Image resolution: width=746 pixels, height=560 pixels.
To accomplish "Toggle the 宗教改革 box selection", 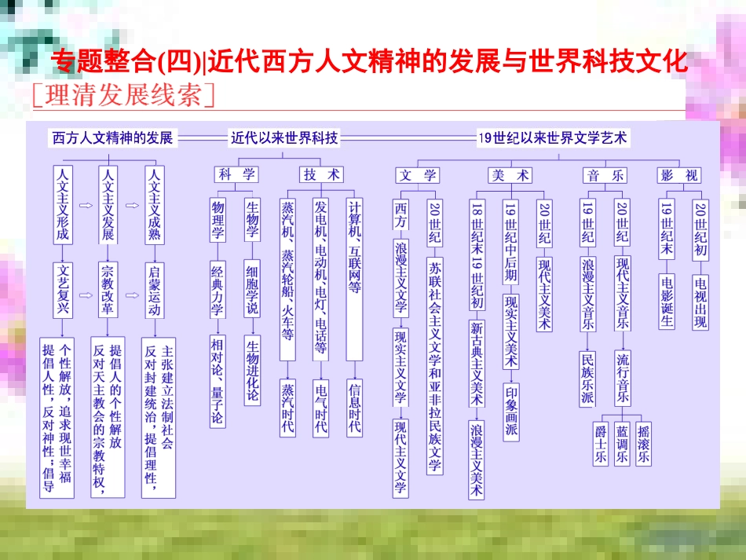I will click(x=107, y=291).
